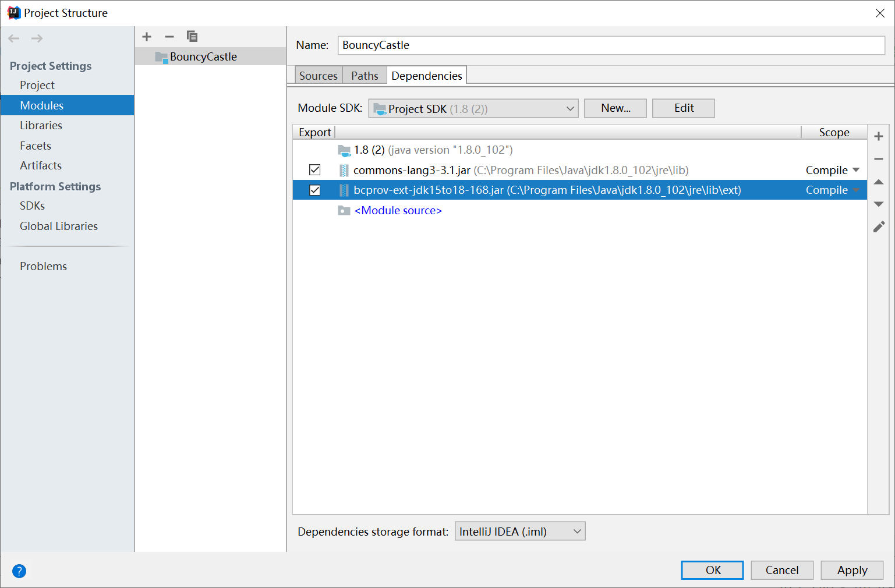Click the back navigation arrow

click(x=14, y=38)
